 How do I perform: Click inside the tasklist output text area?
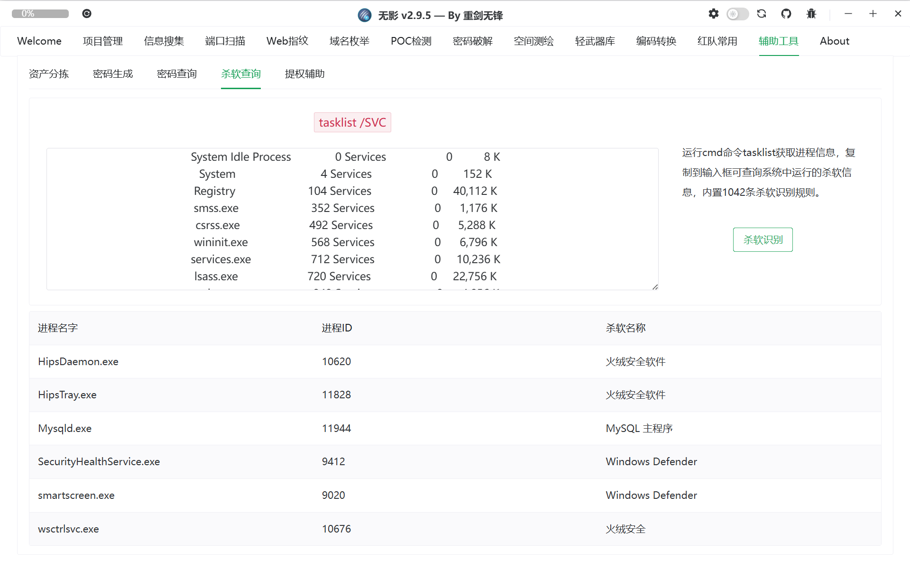(352, 219)
